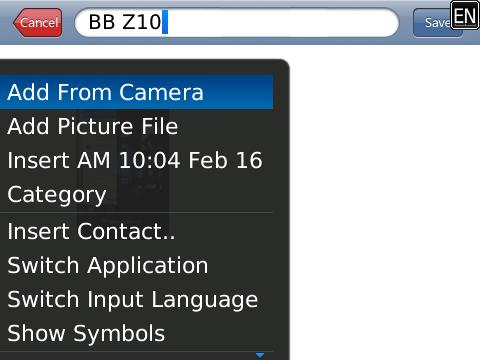Place cursor at the blue text caret
The width and height of the screenshot is (480, 360).
165,22
